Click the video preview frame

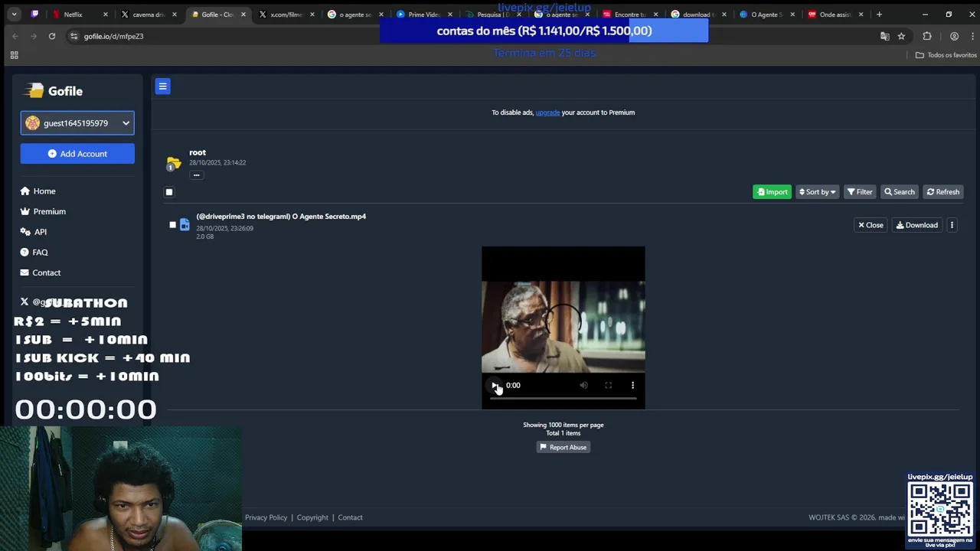[563, 327]
